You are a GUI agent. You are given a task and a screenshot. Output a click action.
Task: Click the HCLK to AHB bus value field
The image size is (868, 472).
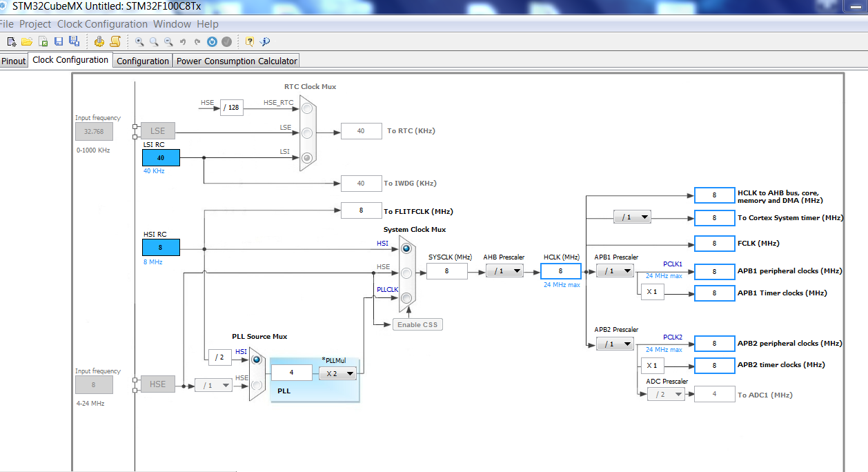[x=715, y=195]
